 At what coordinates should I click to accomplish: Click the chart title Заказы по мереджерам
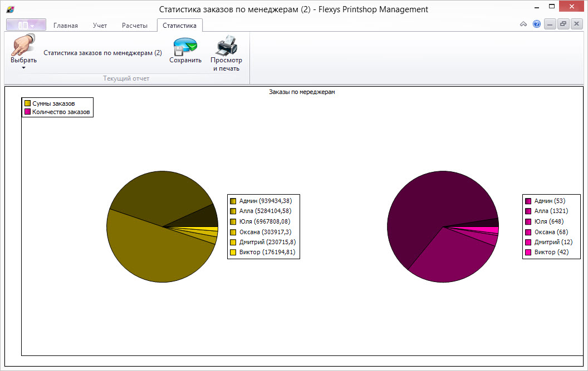point(302,92)
